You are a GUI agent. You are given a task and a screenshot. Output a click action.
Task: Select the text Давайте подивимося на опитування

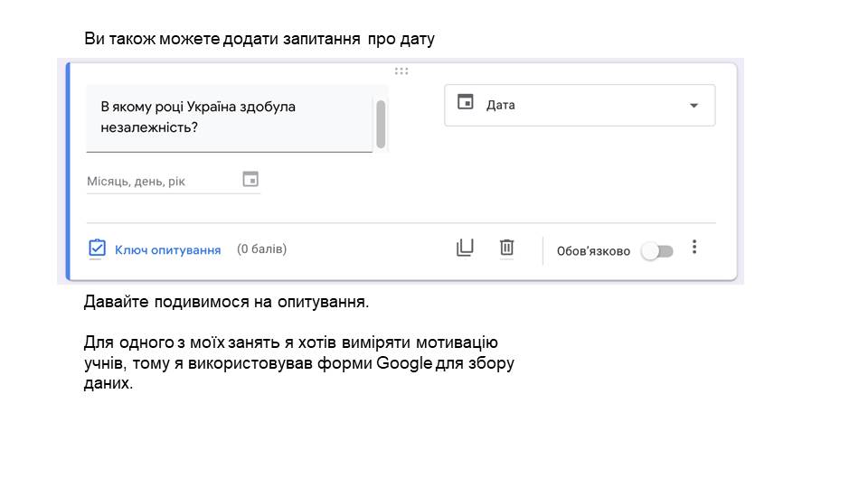coord(226,302)
